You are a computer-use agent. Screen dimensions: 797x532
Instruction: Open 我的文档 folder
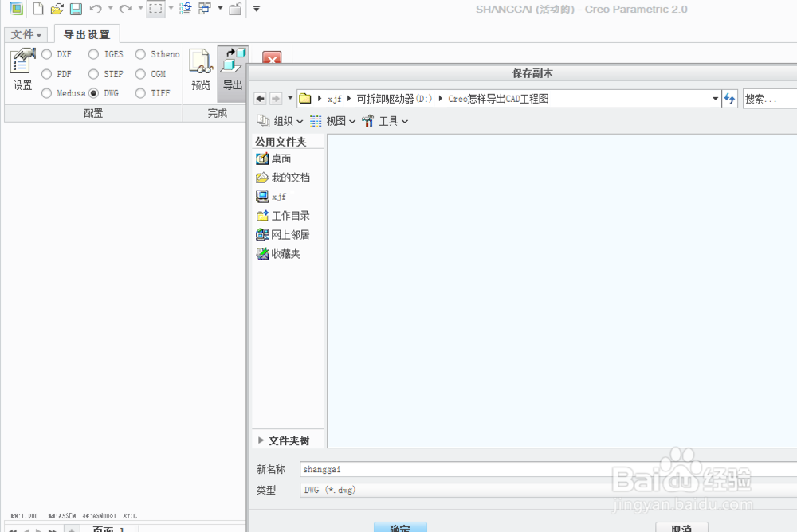(283, 178)
